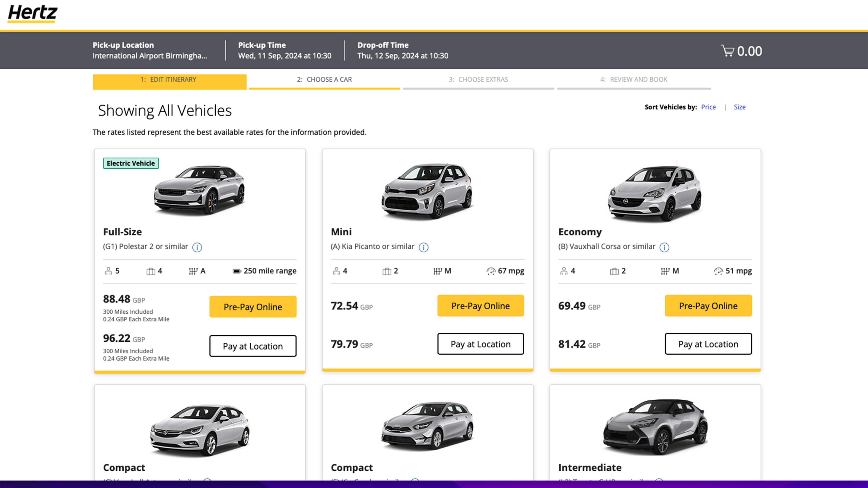This screenshot has height=488, width=868.
Task: Open info icon for Polestar 2
Action: 197,247
